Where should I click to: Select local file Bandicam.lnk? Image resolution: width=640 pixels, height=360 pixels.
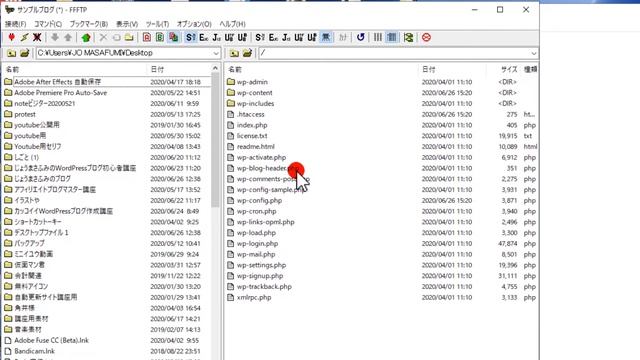[34, 351]
